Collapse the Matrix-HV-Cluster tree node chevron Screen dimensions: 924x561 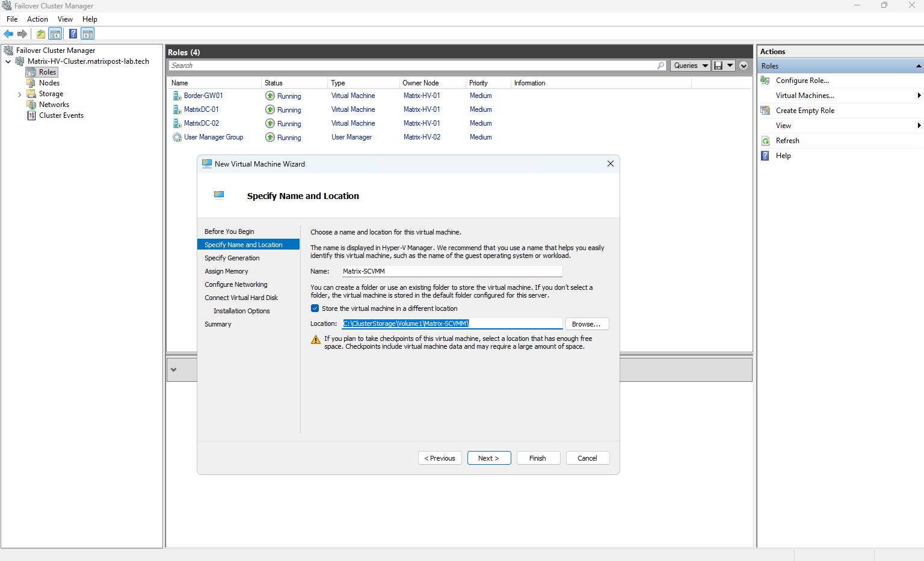click(x=8, y=61)
